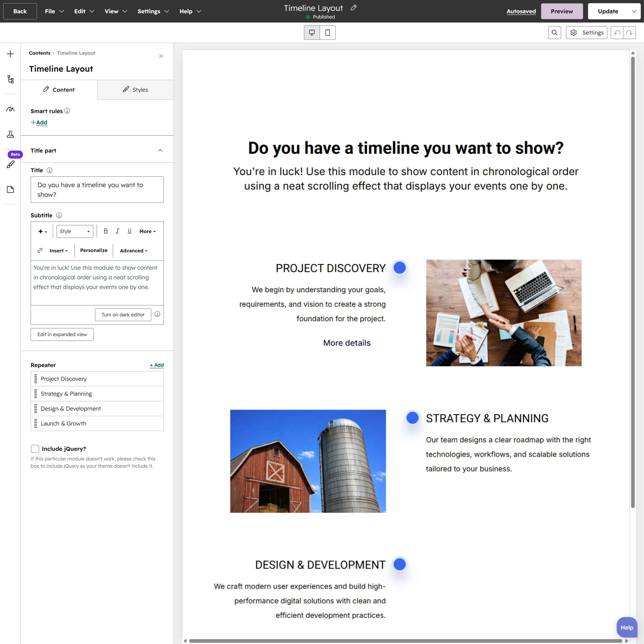Screen dimensions: 644x644
Task: Click the Project Discovery timeline dot
Action: click(x=399, y=268)
